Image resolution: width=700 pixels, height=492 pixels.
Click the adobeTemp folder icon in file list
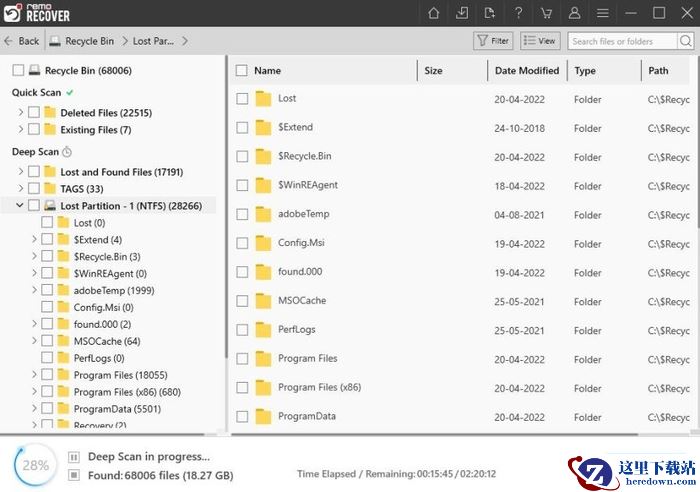click(263, 214)
